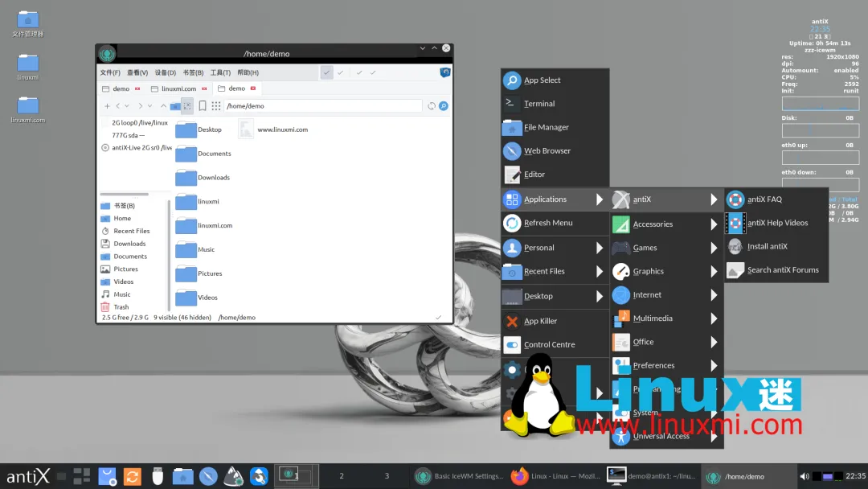
Task: Launch Install antiX entry
Action: [776, 246]
